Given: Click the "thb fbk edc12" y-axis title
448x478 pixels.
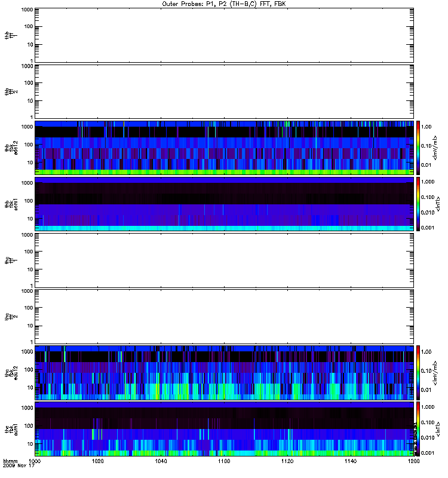Looking at the screenshot, I should [x=11, y=148].
